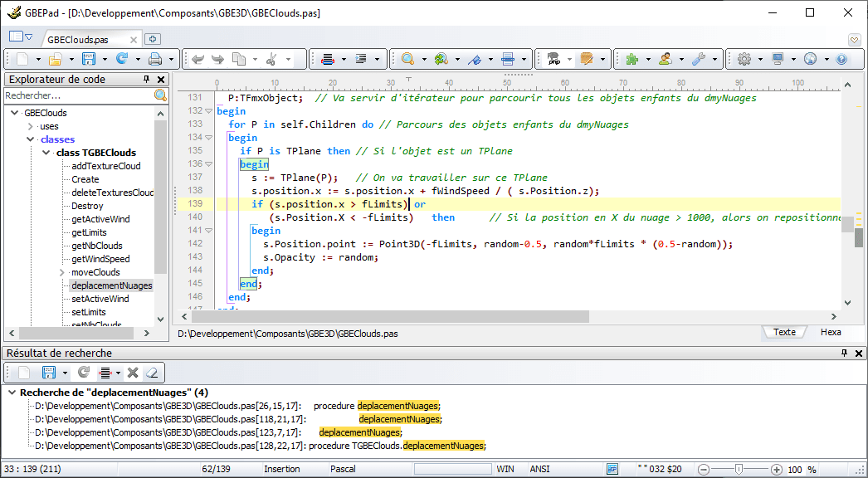
Task: Click the editor horizontal scrollbar thumb
Action: [x=390, y=317]
